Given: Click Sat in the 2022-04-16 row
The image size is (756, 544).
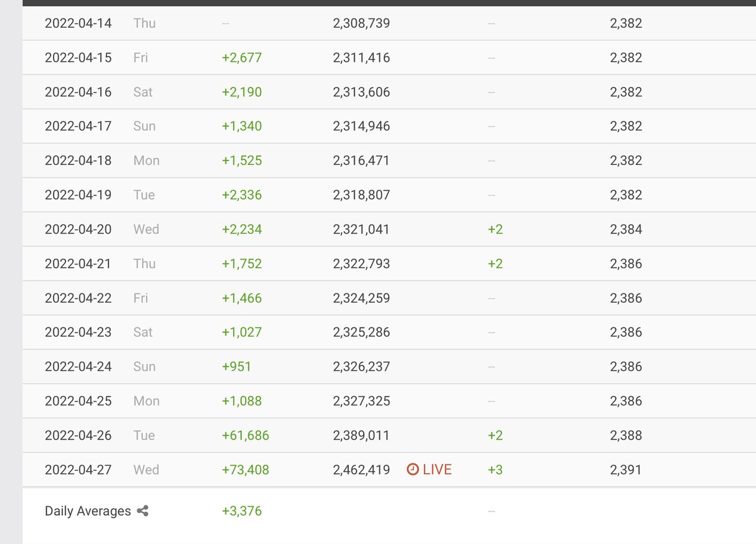Looking at the screenshot, I should point(143,92).
